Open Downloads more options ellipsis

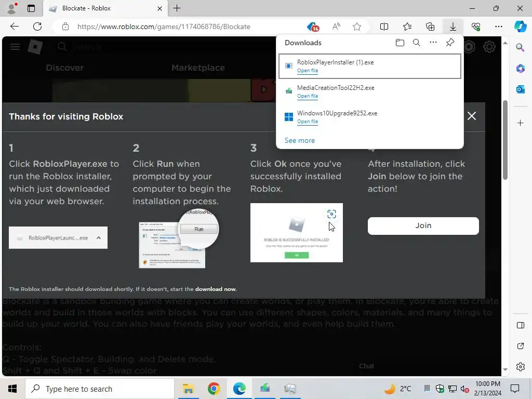pos(433,43)
